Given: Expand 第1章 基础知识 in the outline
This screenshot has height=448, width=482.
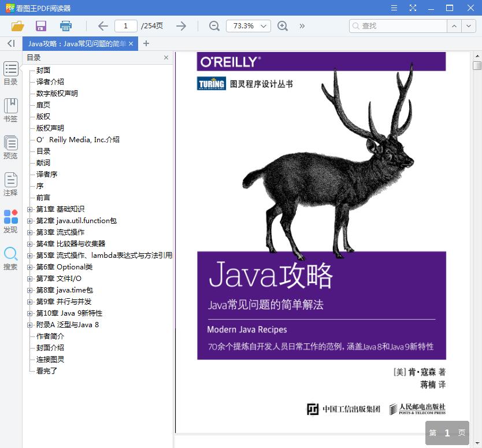Looking at the screenshot, I should pos(29,209).
